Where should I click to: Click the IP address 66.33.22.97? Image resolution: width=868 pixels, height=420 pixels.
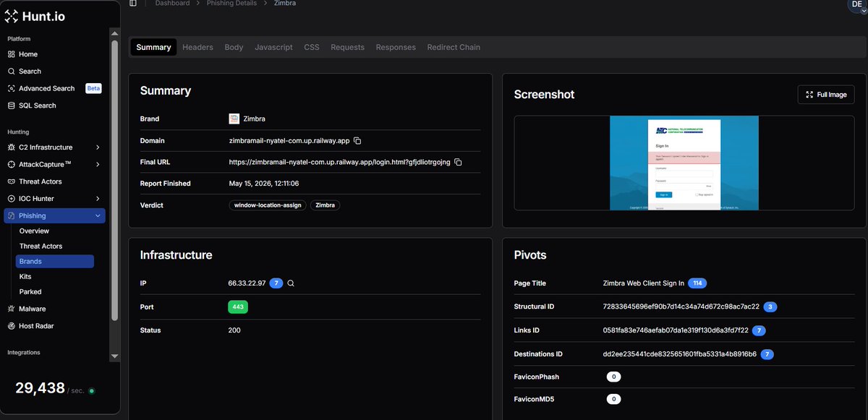247,283
